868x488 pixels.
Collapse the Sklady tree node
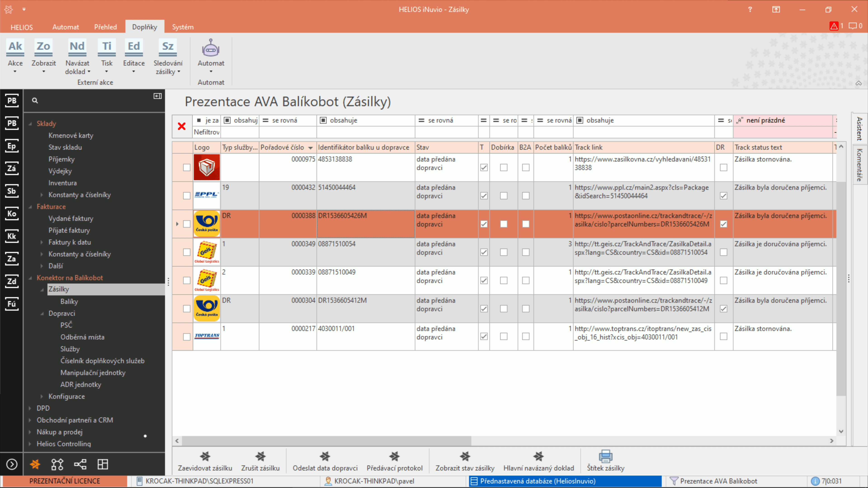[30, 124]
